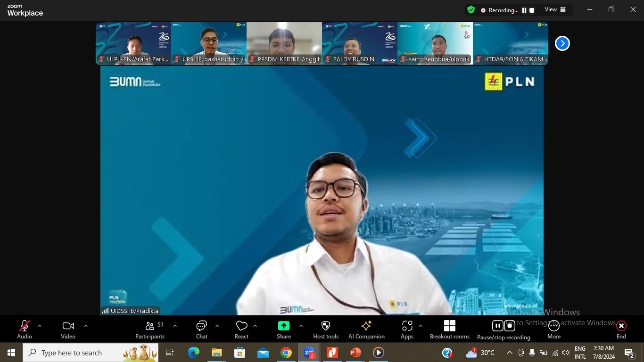Open Host tools shield menu
Image resolution: width=644 pixels, height=362 pixels.
326,329
